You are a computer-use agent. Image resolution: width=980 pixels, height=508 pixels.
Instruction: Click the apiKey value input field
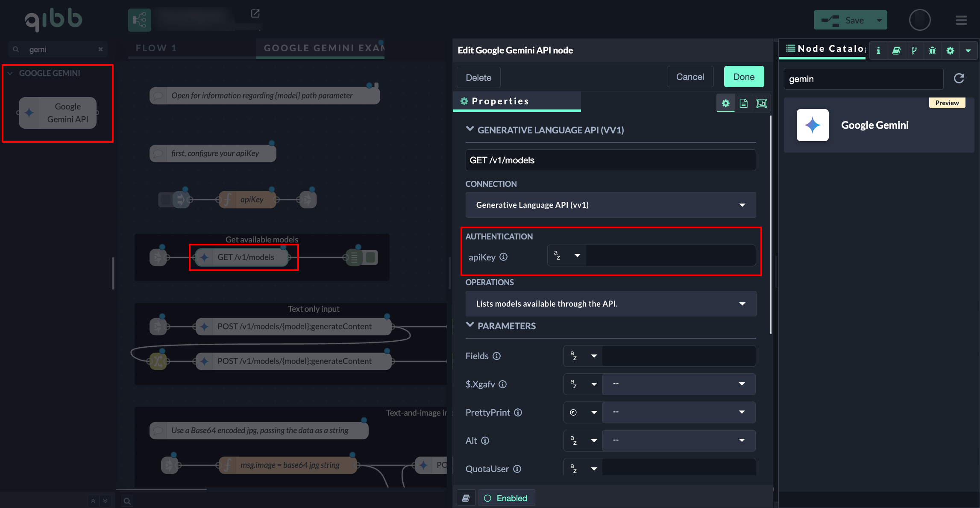point(670,256)
